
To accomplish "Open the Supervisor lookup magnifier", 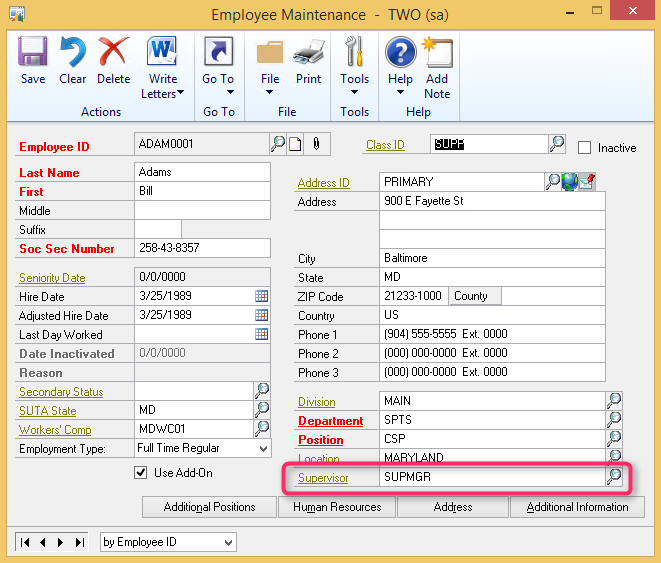I will pyautogui.click(x=614, y=477).
